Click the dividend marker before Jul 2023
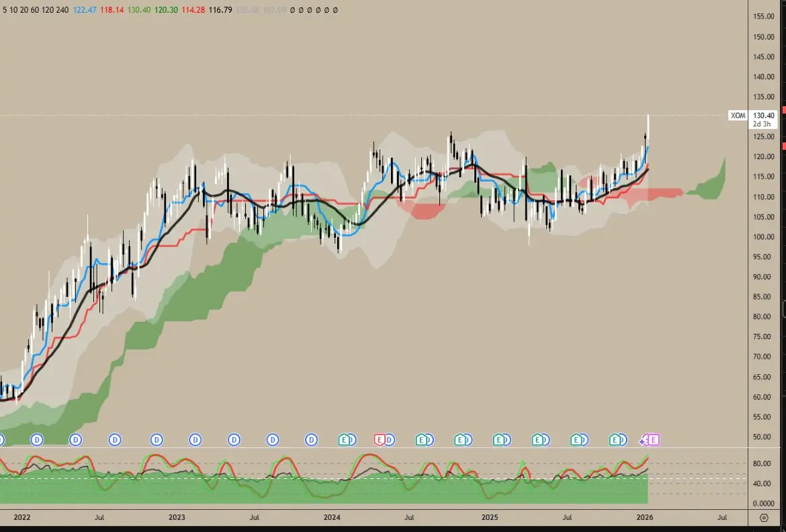The image size is (786, 532). [x=234, y=440]
